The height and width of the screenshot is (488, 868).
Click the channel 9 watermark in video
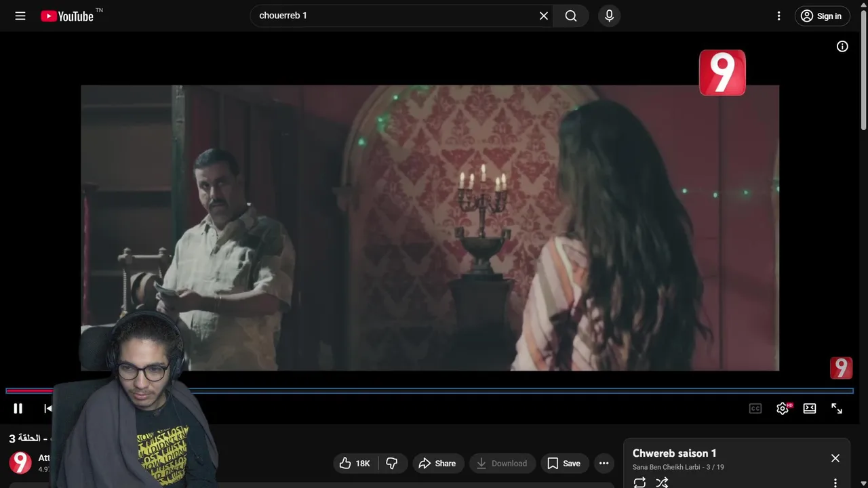[841, 368]
